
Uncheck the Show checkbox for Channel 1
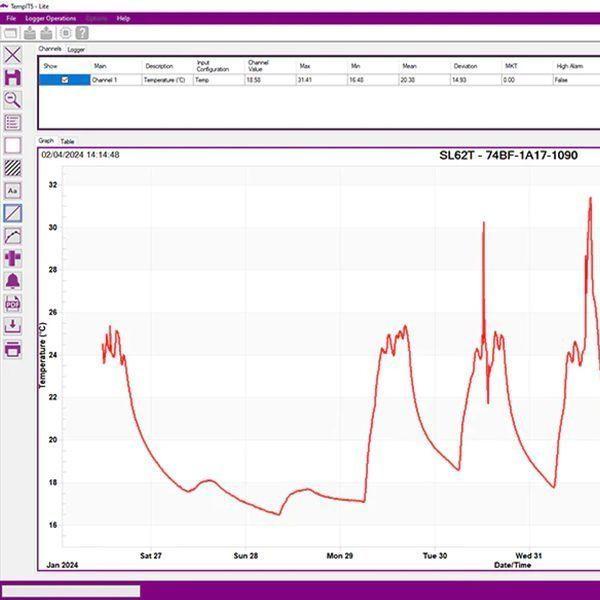tap(65, 80)
